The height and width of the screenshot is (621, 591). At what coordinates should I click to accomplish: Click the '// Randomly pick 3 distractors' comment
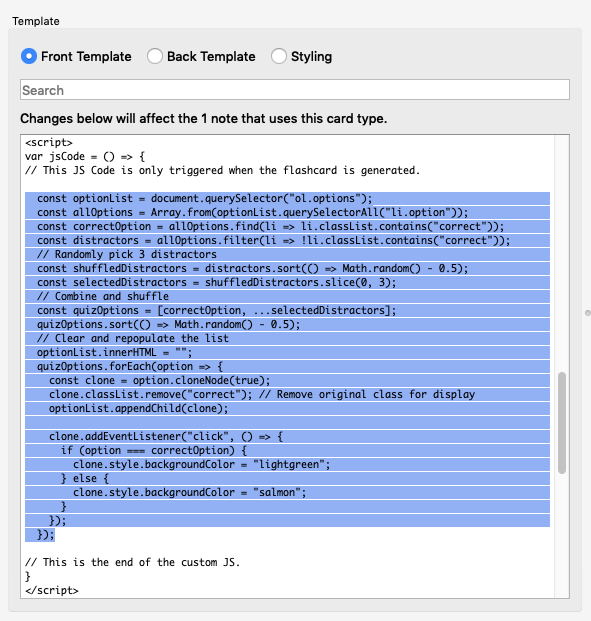click(127, 254)
